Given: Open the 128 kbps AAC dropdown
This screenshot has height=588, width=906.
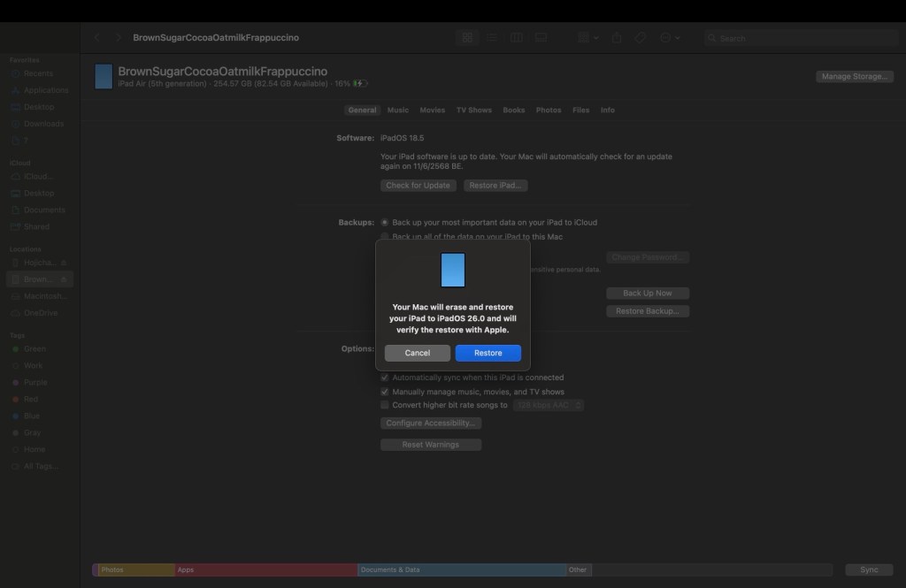Looking at the screenshot, I should [549, 405].
